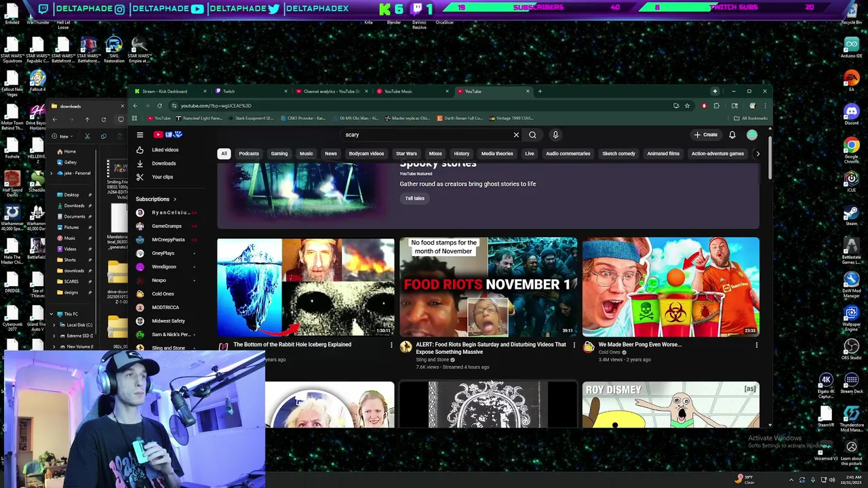Open Arduino IDE desktop shortcut
The height and width of the screenshot is (488, 868).
[x=851, y=47]
